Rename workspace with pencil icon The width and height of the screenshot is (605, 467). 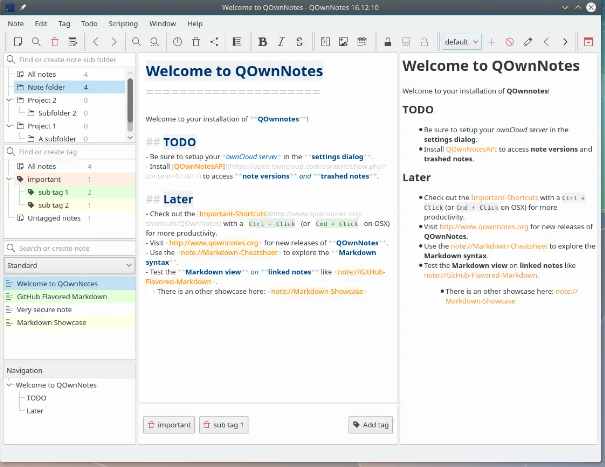pyautogui.click(x=528, y=42)
